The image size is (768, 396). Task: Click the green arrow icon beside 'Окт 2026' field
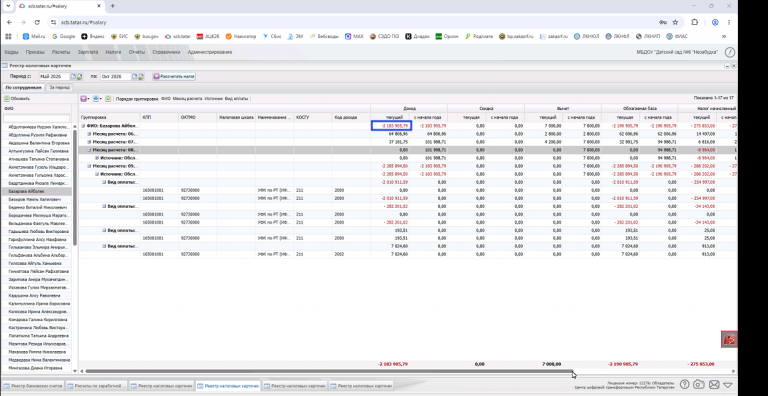point(141,76)
